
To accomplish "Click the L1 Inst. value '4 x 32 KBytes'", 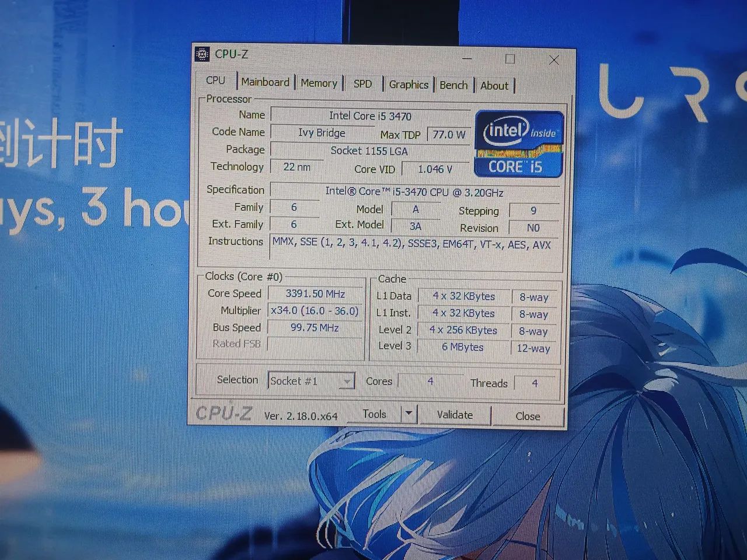I will pos(464,313).
